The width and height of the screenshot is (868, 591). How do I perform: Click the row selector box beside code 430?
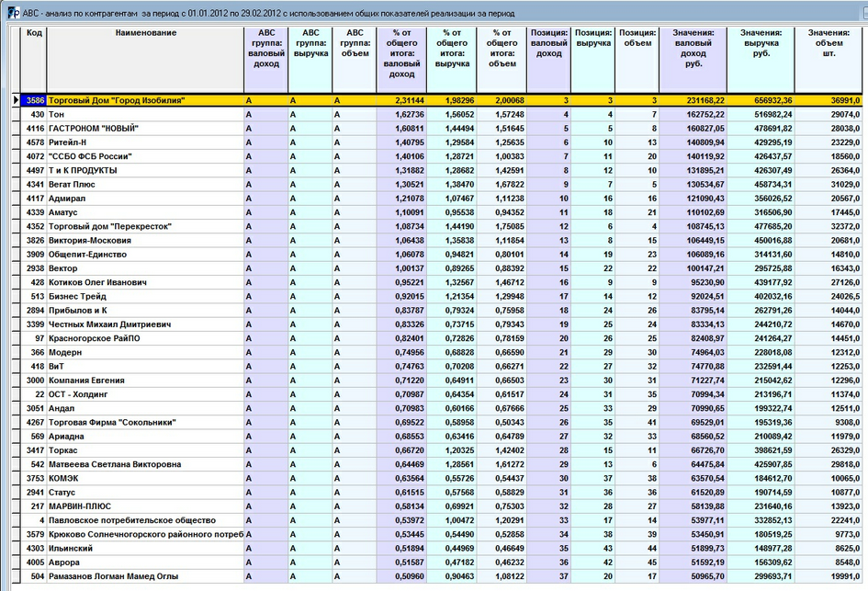pyautogui.click(x=16, y=114)
